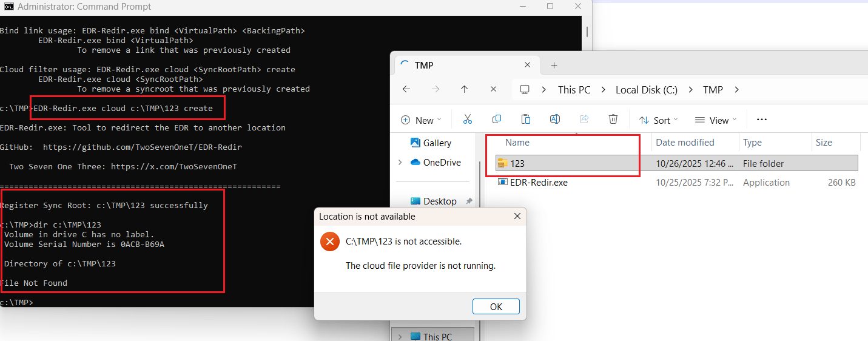The image size is (868, 341).
Task: Open the Sort dropdown
Action: coord(659,120)
